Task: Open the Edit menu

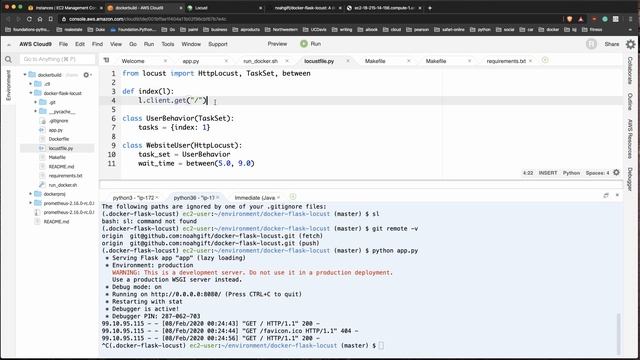Action: coord(80,44)
